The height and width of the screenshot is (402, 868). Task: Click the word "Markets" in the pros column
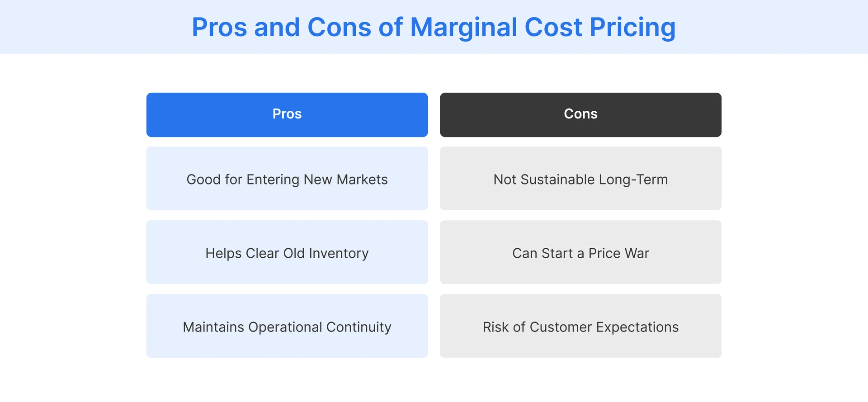point(362,180)
